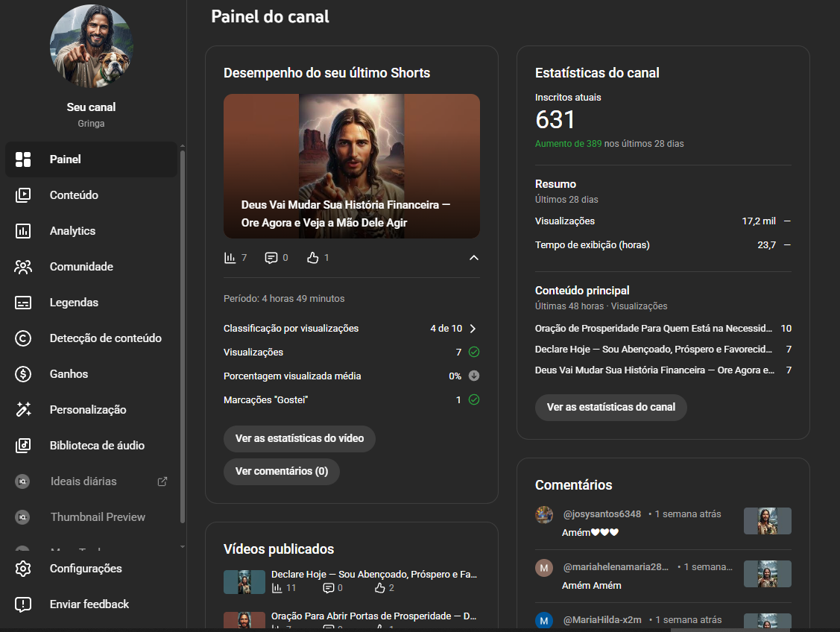
Task: Open top content Oração de Prosperidade link
Action: tap(654, 329)
